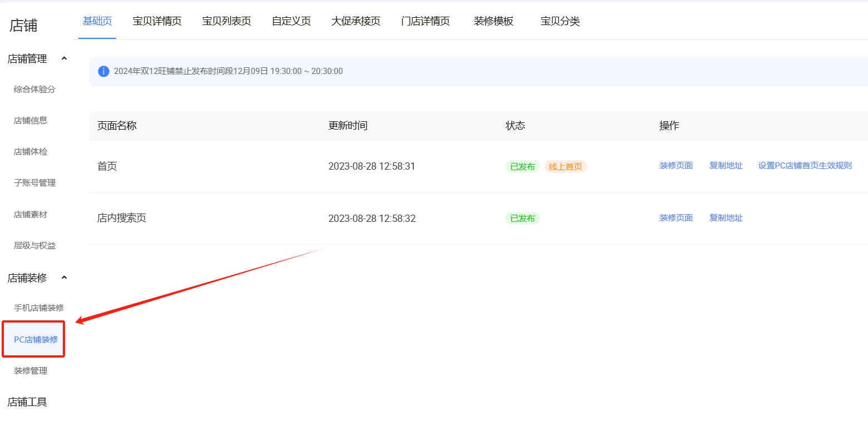
Task: Open the 宝贝列表页 tab
Action: coord(226,21)
